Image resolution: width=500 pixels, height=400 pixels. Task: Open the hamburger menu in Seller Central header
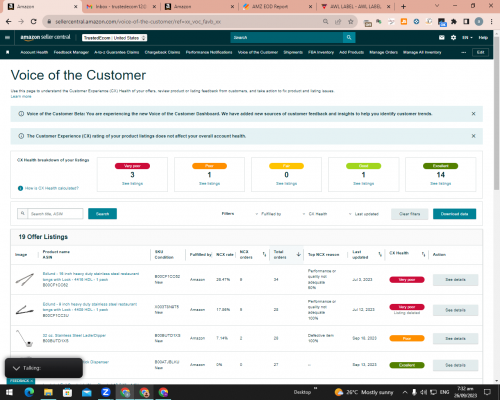tap(7, 38)
